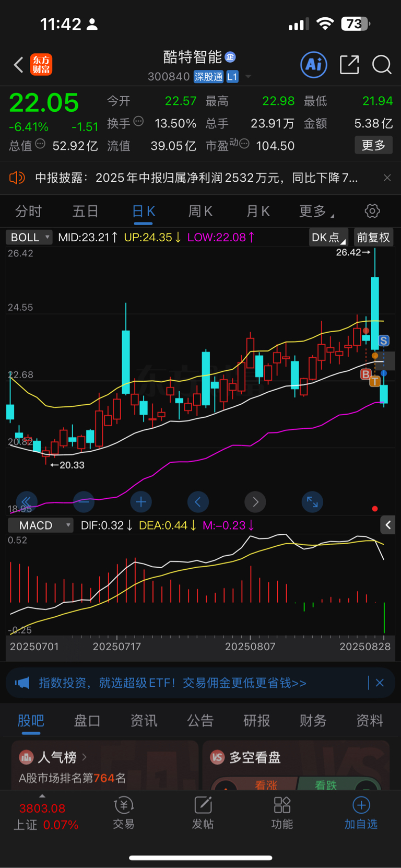
Task: Open the 人气榜 ranking card
Action: (105, 766)
